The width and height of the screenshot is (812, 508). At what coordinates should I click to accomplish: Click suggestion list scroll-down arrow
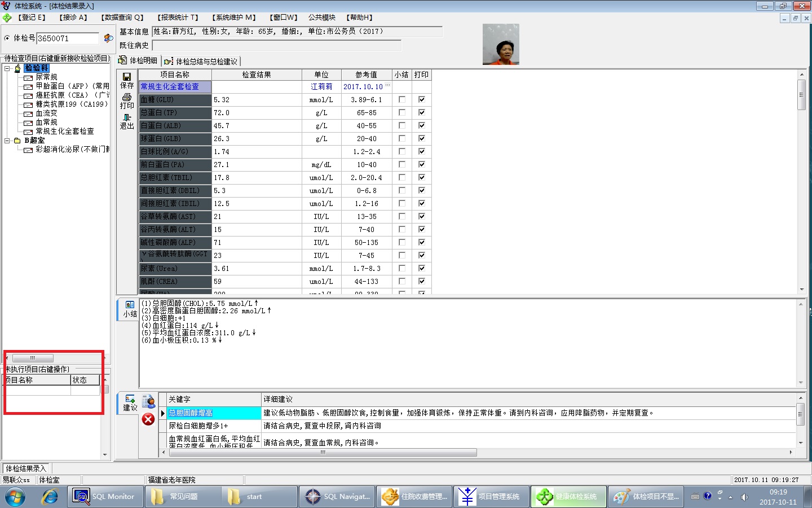pyautogui.click(x=800, y=443)
